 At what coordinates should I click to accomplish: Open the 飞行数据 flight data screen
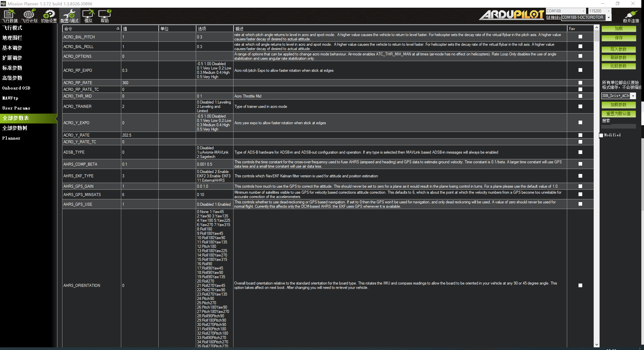pyautogui.click(x=10, y=16)
